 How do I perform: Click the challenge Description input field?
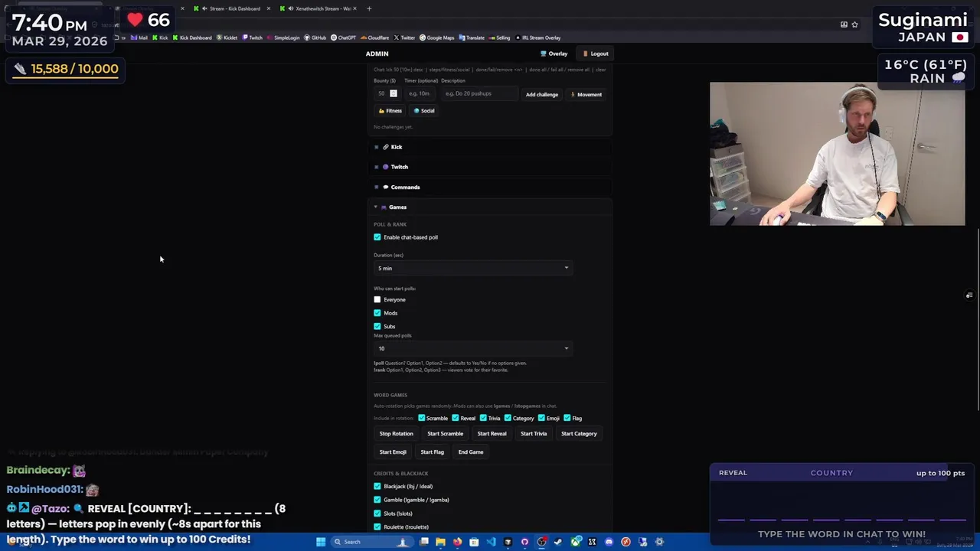tap(479, 93)
